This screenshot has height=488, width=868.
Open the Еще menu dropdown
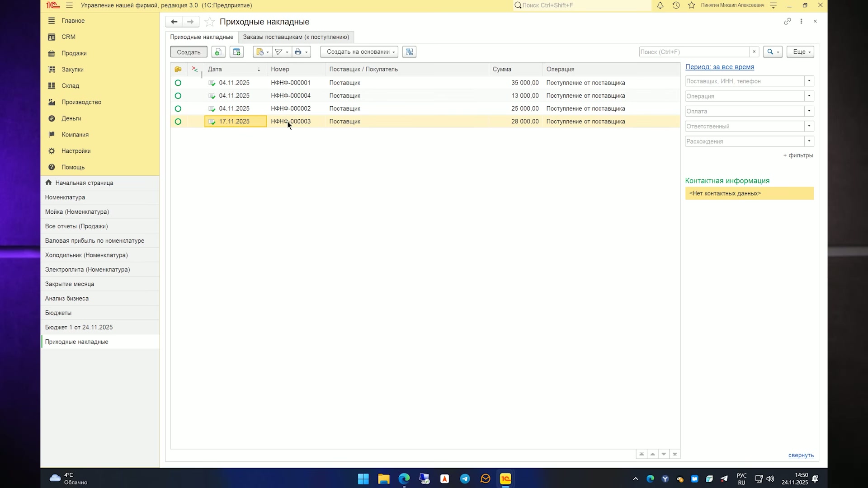[x=800, y=52]
